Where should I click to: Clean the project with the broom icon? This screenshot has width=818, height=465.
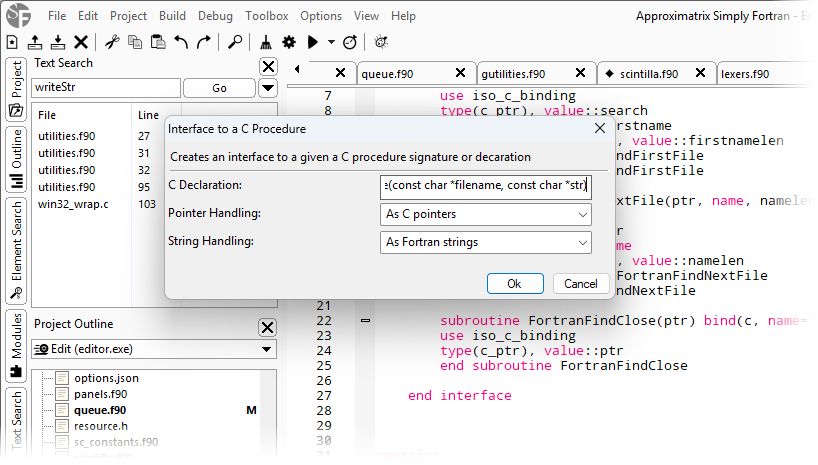pyautogui.click(x=266, y=42)
